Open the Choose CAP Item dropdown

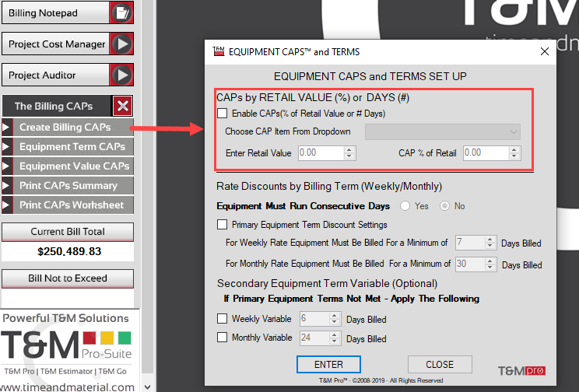(442, 131)
